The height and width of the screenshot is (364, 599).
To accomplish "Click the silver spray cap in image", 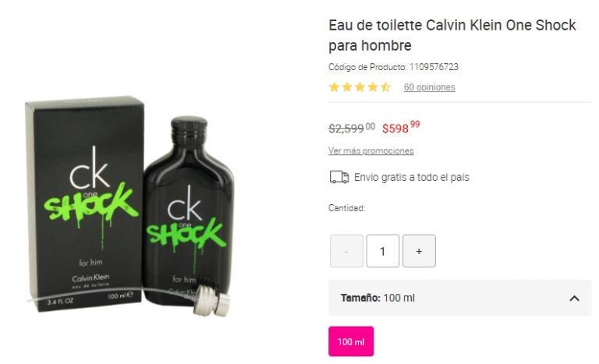I will pyautogui.click(x=211, y=302).
